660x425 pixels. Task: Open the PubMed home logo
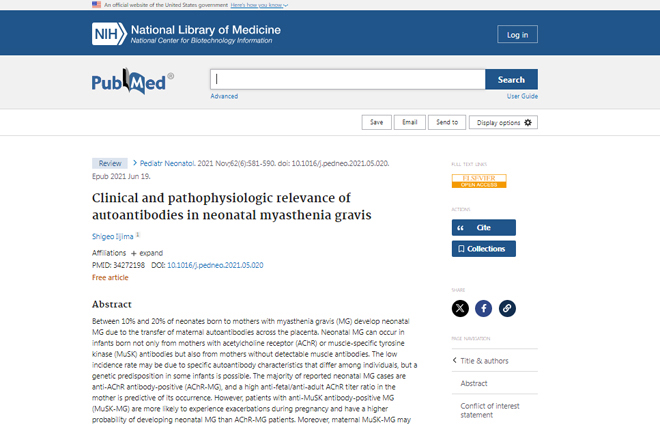[133, 81]
